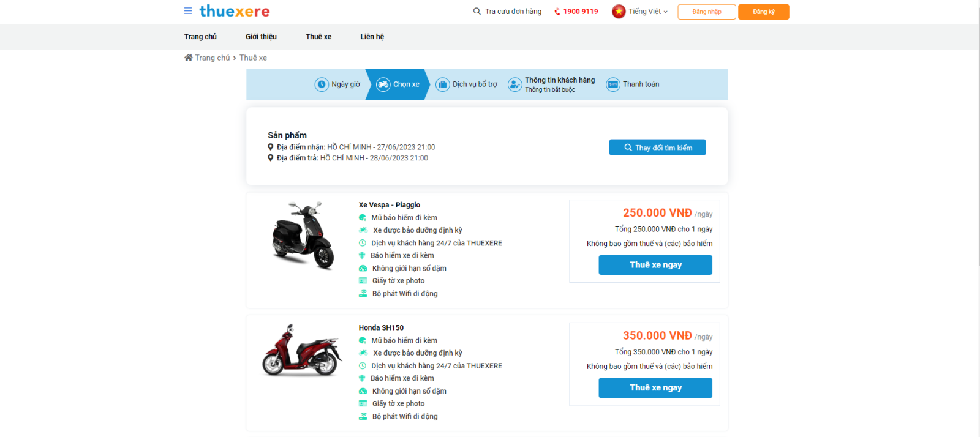Click the suitcase icon for Dịch vụ bổ trợ
Viewport: 980px width, 437px height.
point(443,84)
